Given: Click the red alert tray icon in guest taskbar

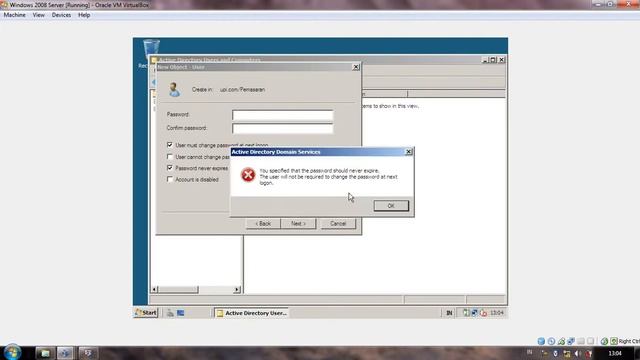Looking at the screenshot, I should pyautogui.click(x=483, y=313).
